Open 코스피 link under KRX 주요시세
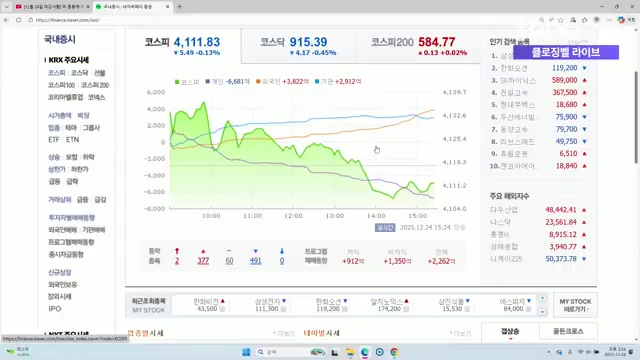The image size is (640, 360). point(56,73)
